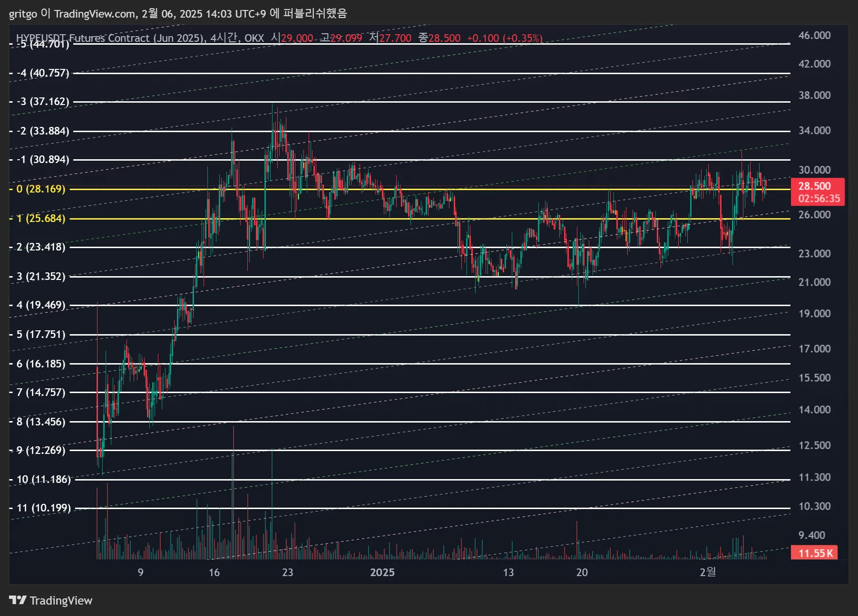This screenshot has width=858, height=616.
Task: Click the 23.000 price axis value
Action: (814, 253)
